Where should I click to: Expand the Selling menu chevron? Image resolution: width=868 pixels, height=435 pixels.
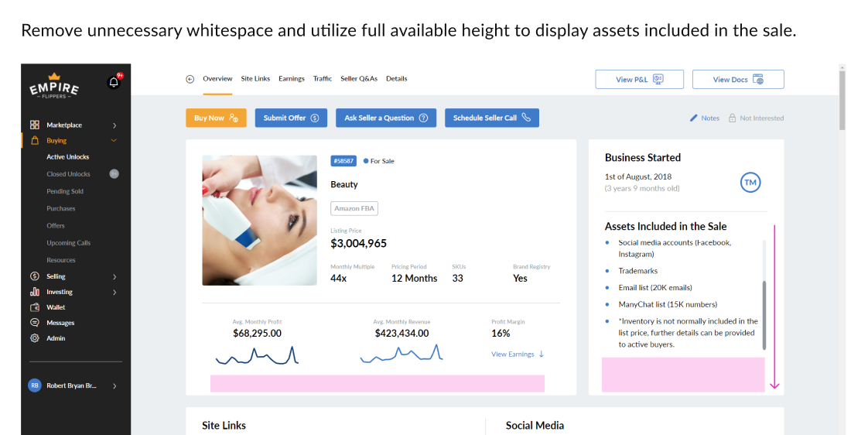(114, 276)
